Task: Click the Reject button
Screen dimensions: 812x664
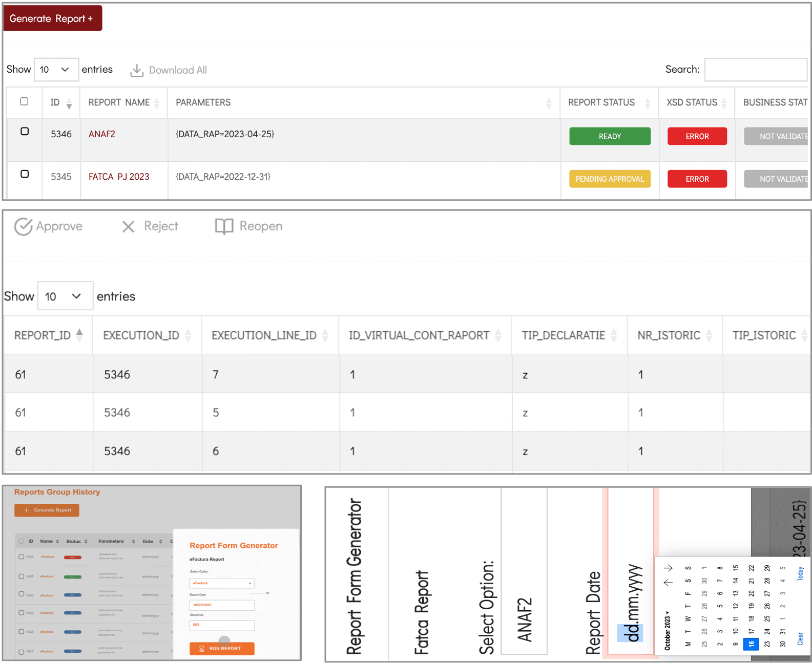Action: tap(150, 226)
